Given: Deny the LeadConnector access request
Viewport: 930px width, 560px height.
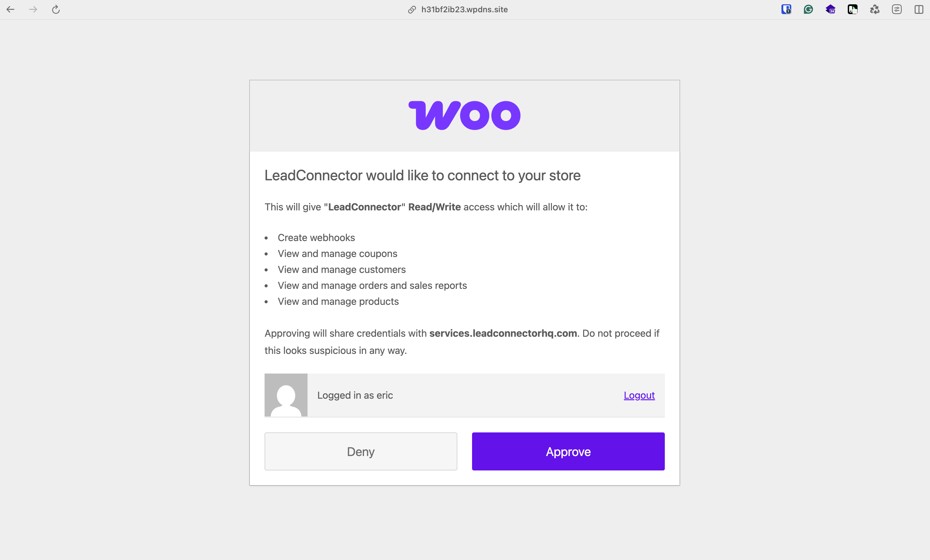Looking at the screenshot, I should point(361,451).
